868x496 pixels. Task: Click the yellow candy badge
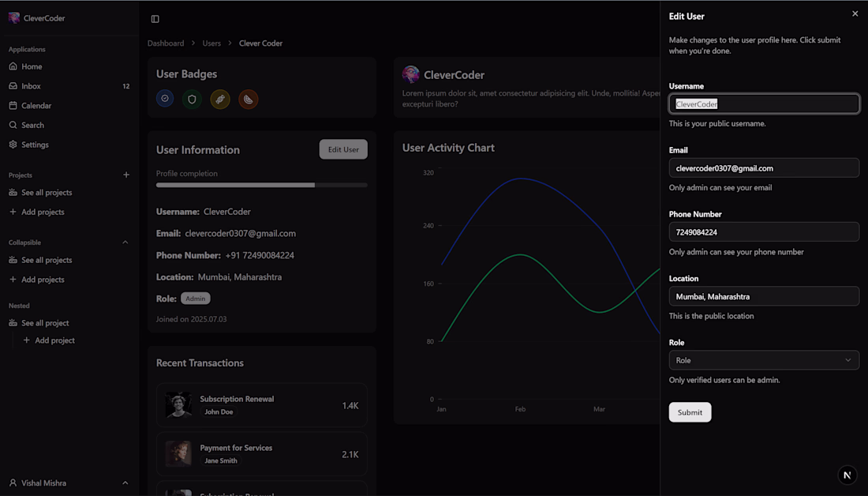(220, 100)
